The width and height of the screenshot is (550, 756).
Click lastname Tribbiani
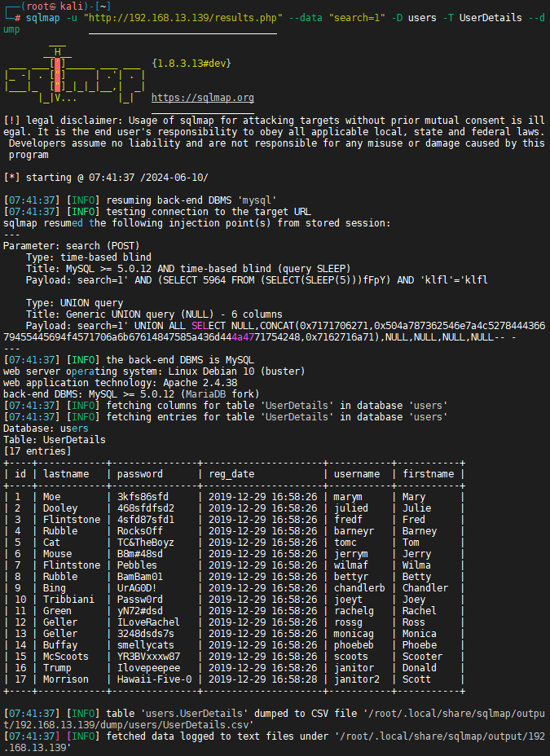(x=69, y=600)
